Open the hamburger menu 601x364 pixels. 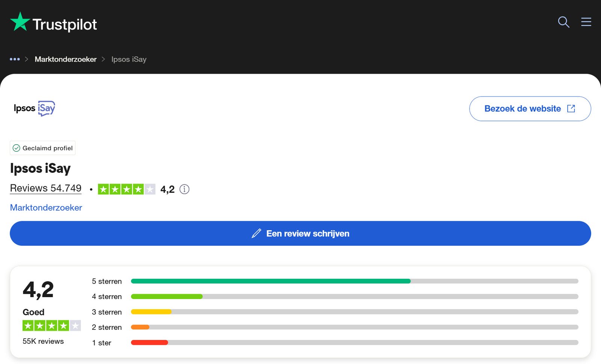pyautogui.click(x=586, y=22)
